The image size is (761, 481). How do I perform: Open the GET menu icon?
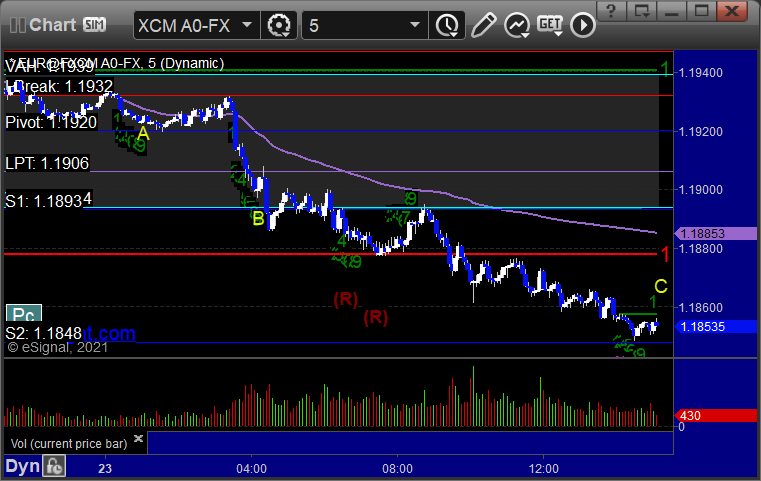coord(550,25)
